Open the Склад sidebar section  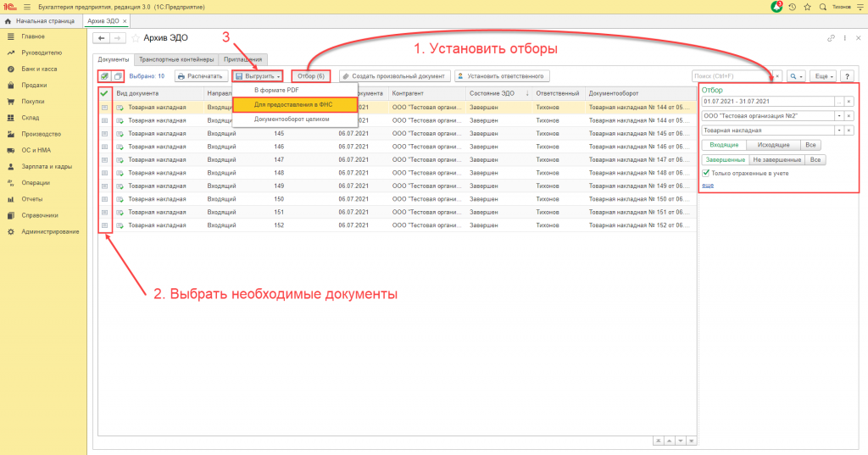click(30, 118)
